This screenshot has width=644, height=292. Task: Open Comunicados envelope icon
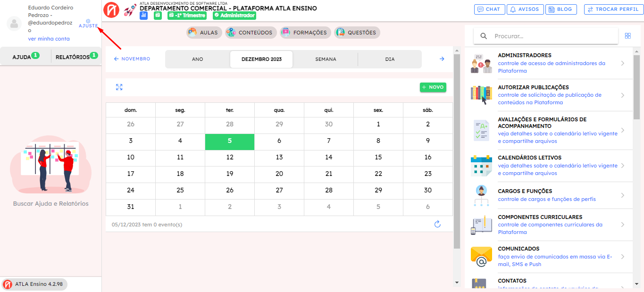481,257
